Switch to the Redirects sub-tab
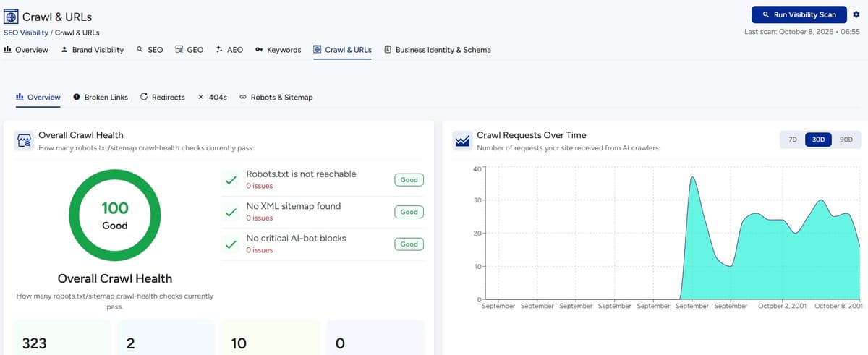The width and height of the screenshot is (868, 355). point(162,97)
